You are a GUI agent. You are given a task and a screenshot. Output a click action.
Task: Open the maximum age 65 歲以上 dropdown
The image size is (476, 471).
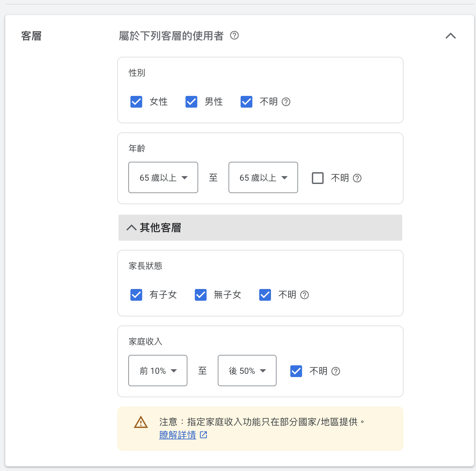click(263, 177)
